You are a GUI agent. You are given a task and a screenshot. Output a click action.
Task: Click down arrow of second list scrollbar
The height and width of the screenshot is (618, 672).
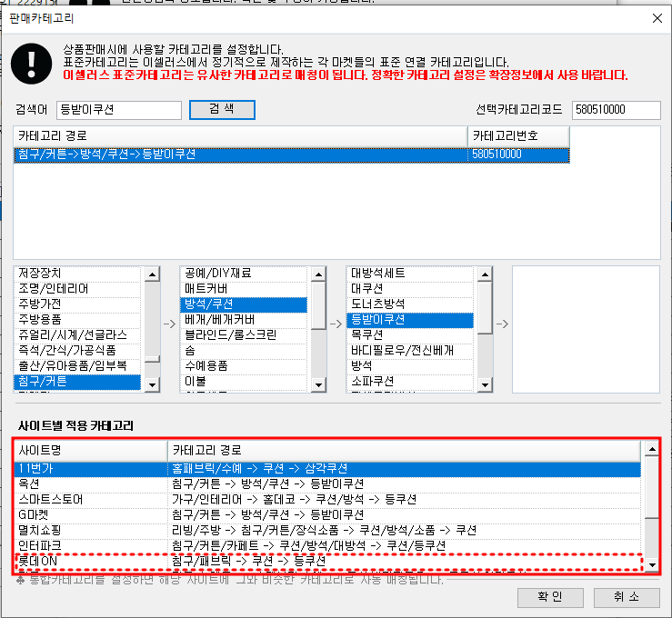[318, 384]
